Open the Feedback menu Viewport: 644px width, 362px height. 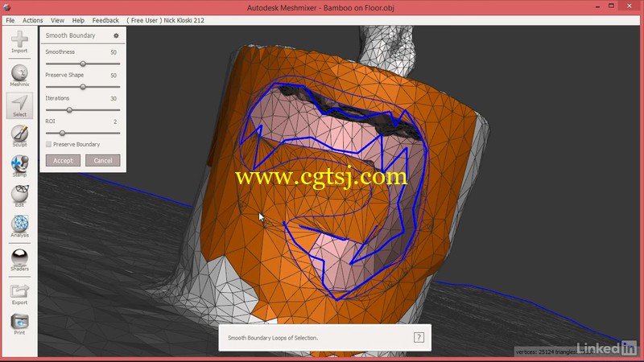click(x=105, y=20)
